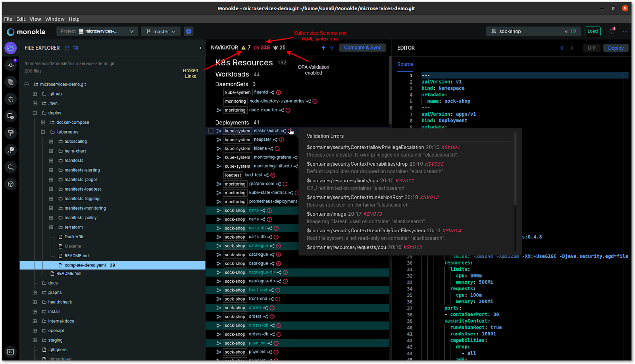Open the View menu

point(35,19)
